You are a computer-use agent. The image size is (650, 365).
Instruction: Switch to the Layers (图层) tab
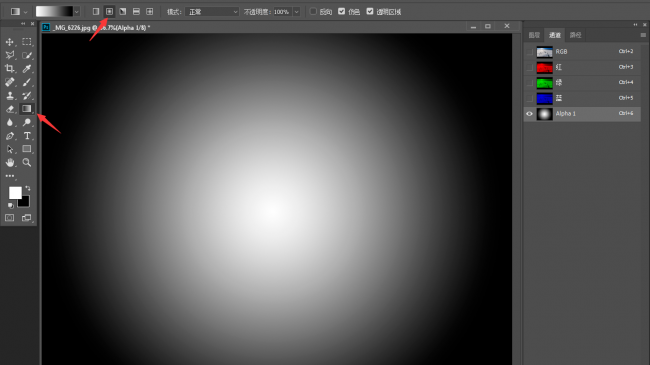[x=534, y=35]
